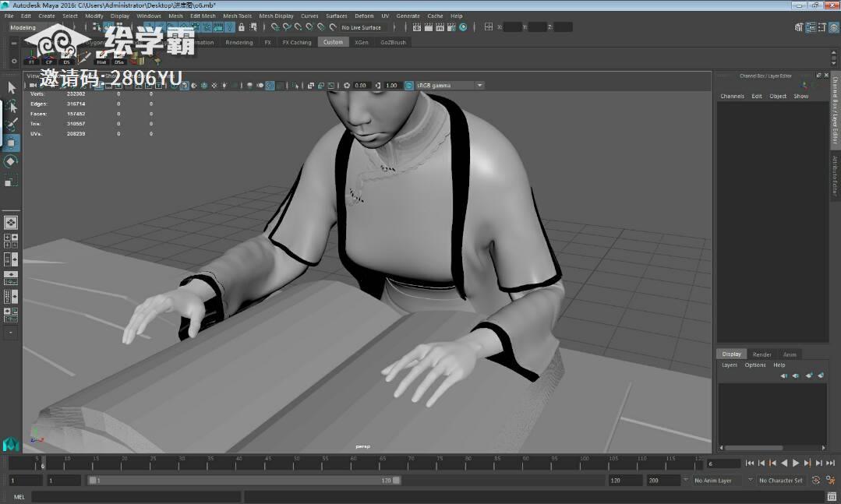This screenshot has height=504, width=841.
Task: Open the Mesh Tools menu
Action: point(237,16)
